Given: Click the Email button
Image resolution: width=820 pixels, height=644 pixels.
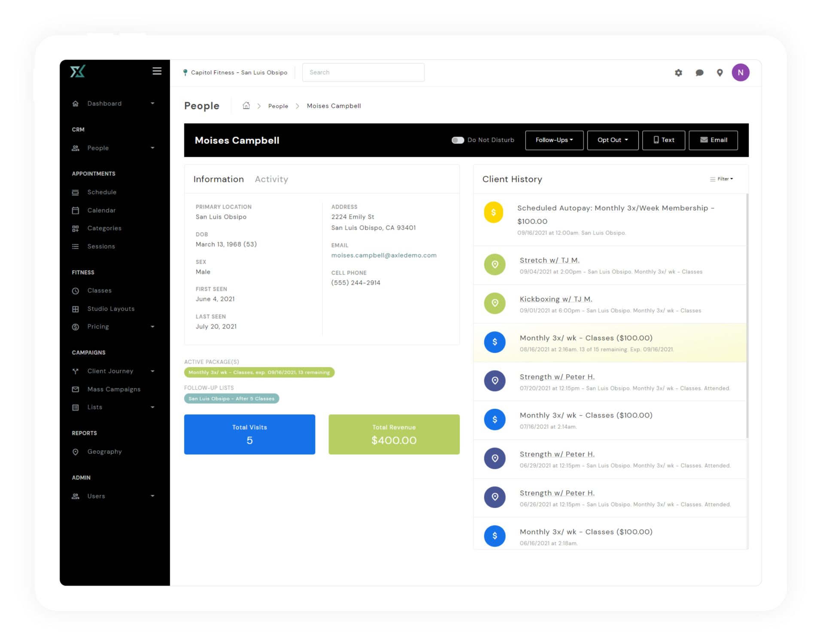Looking at the screenshot, I should 713,140.
